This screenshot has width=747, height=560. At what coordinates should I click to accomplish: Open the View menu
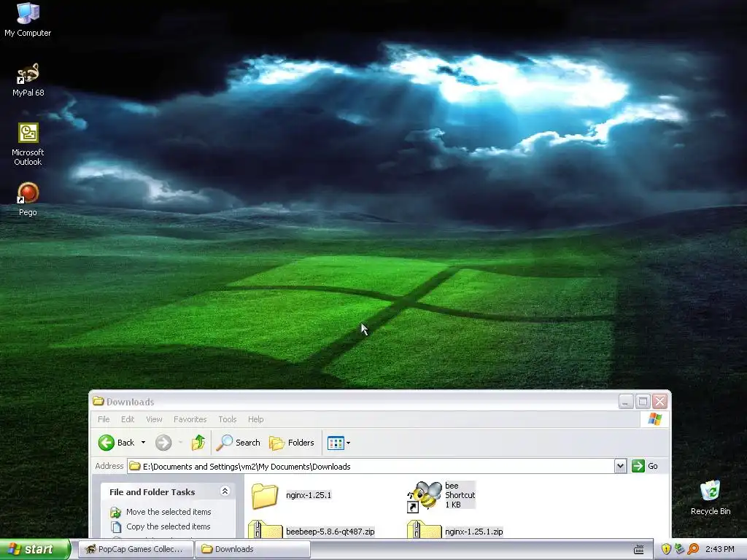pos(154,419)
